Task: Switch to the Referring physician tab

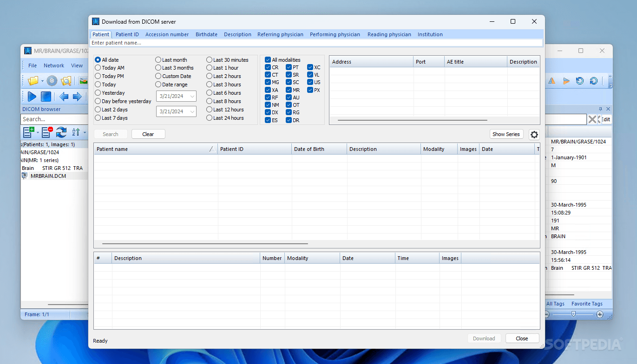Action: tap(280, 34)
